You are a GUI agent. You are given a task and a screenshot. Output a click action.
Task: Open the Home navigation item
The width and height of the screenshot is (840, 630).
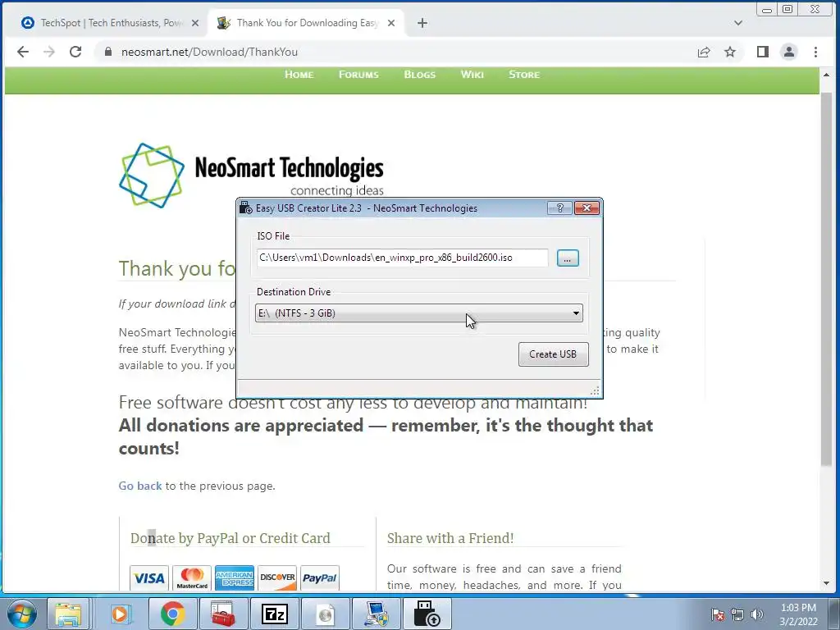click(299, 75)
